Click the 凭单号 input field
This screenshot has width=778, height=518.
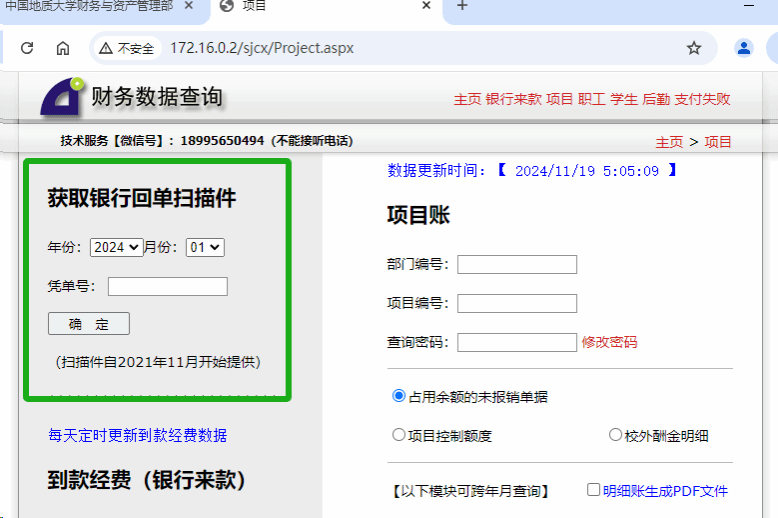(167, 287)
